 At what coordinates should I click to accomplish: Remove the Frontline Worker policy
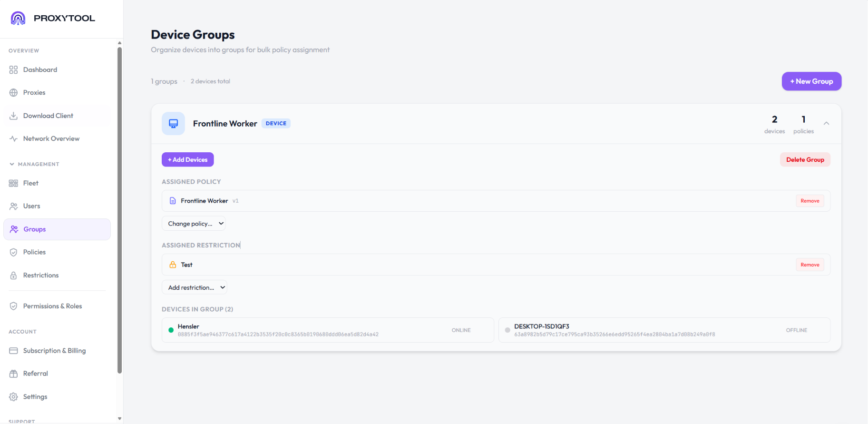tap(810, 201)
